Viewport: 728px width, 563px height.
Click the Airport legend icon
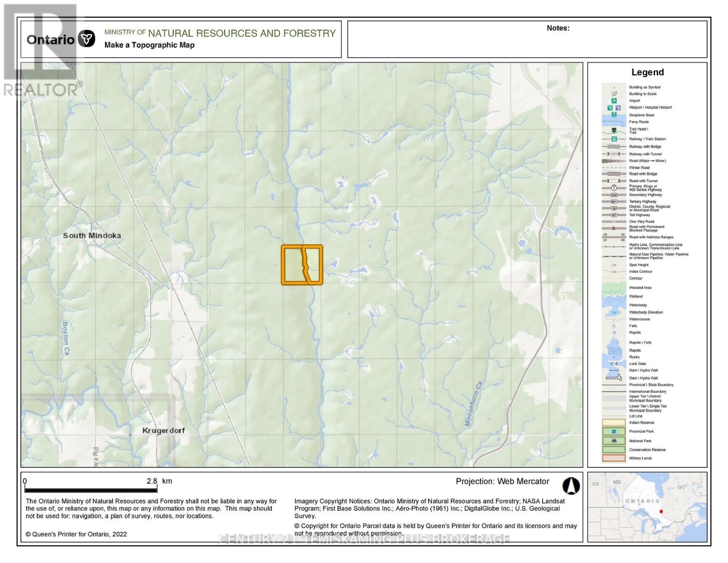613,100
